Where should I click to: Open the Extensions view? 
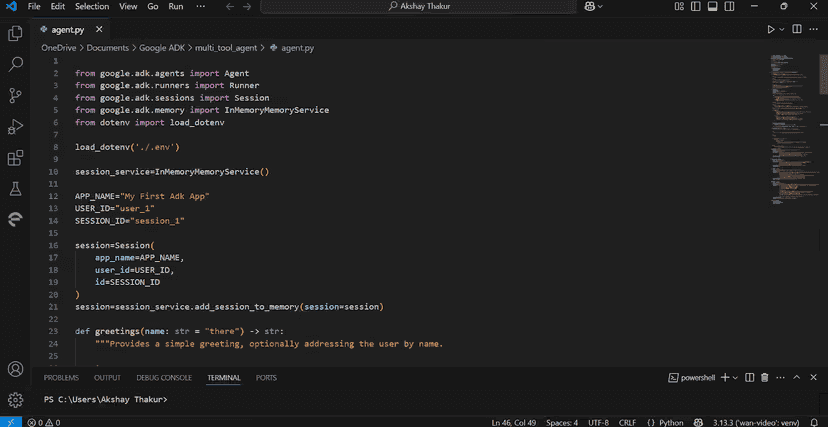point(15,158)
